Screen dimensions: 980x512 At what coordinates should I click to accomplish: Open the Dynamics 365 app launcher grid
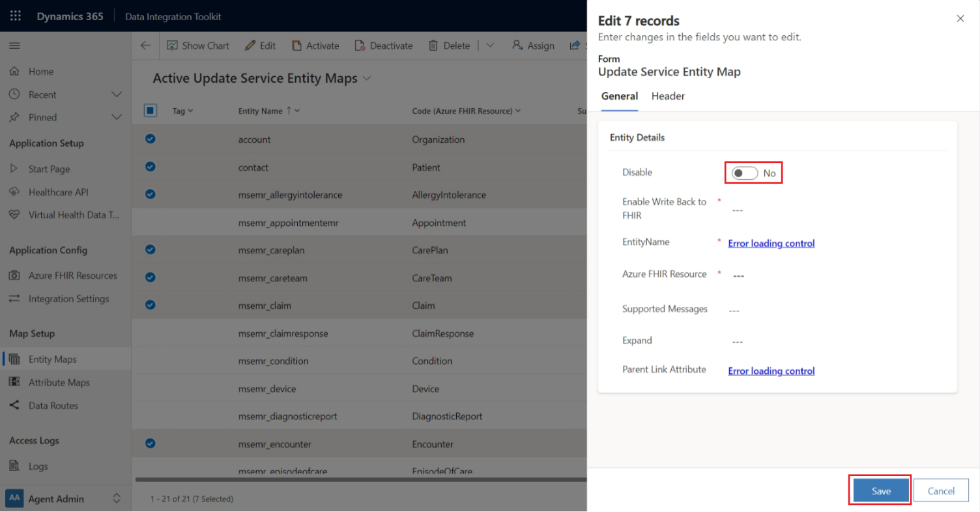click(16, 16)
